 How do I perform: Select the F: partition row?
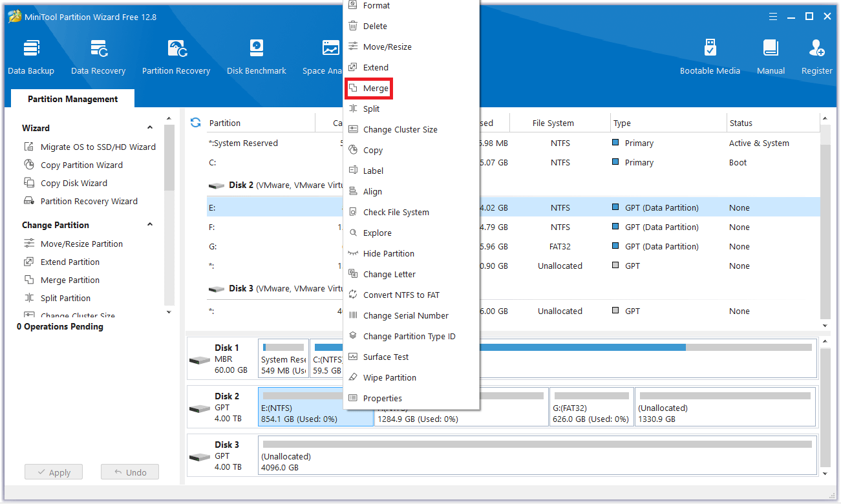pyautogui.click(x=513, y=227)
